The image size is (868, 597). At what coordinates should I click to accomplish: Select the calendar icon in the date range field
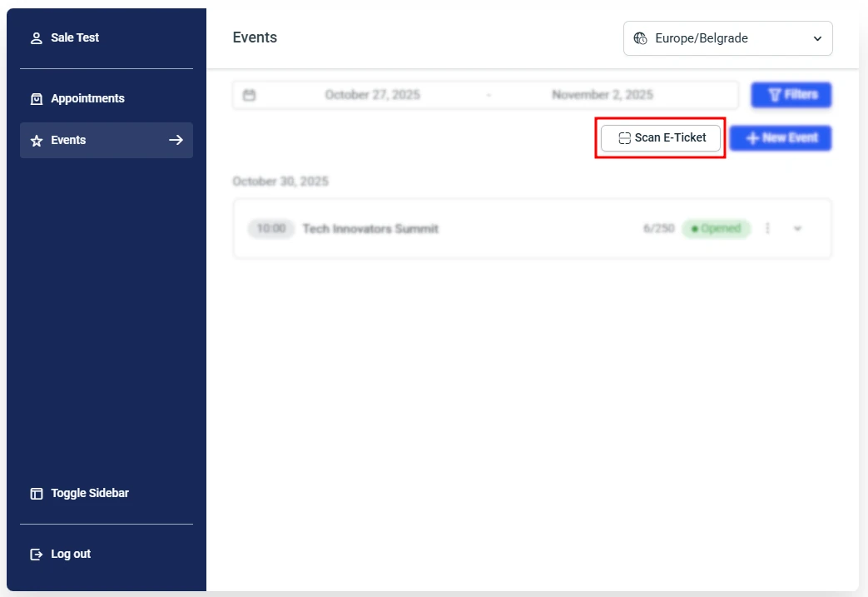249,94
